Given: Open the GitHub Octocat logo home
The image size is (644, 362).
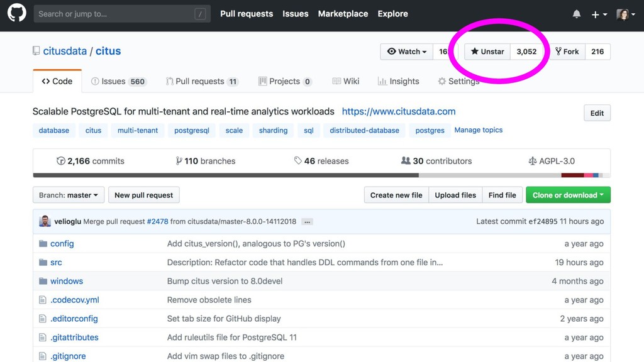Looking at the screenshot, I should [17, 13].
